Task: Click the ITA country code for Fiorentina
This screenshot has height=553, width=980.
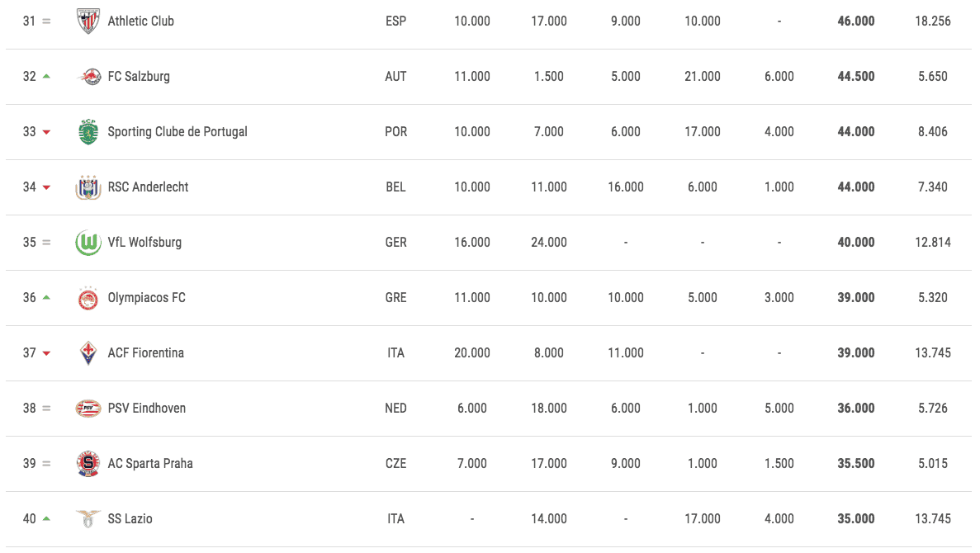Action: tap(395, 353)
